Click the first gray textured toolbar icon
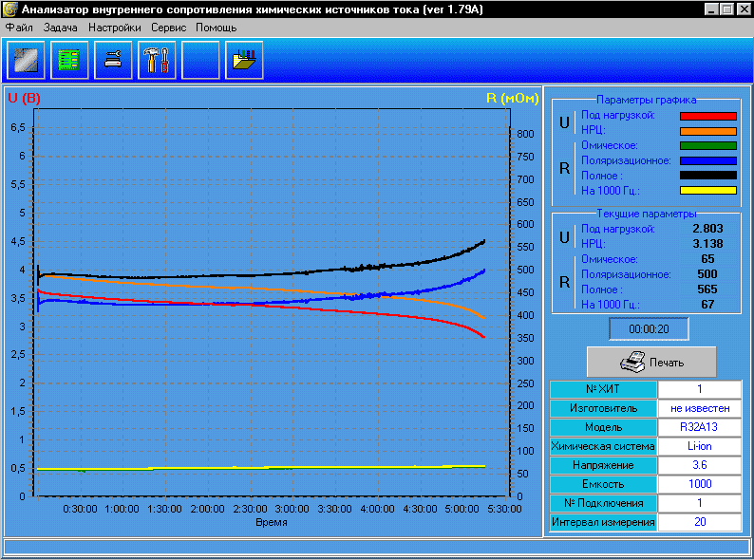Viewport: 754px width, 560px height. click(26, 60)
